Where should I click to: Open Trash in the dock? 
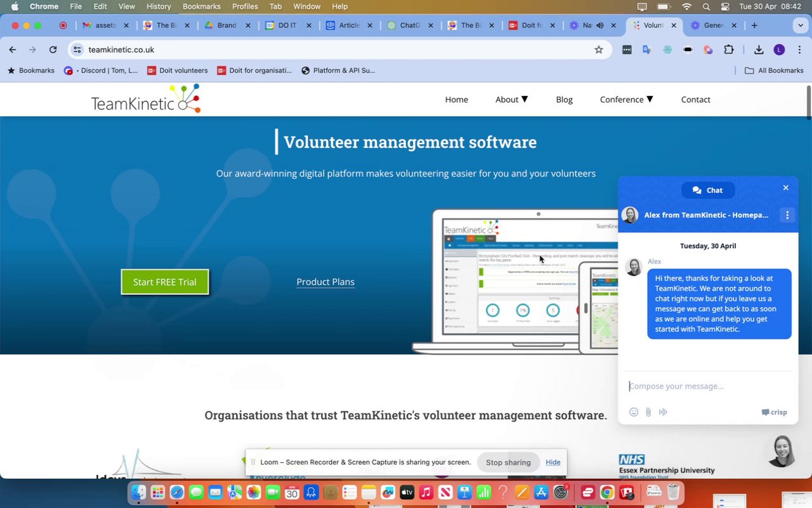[673, 492]
